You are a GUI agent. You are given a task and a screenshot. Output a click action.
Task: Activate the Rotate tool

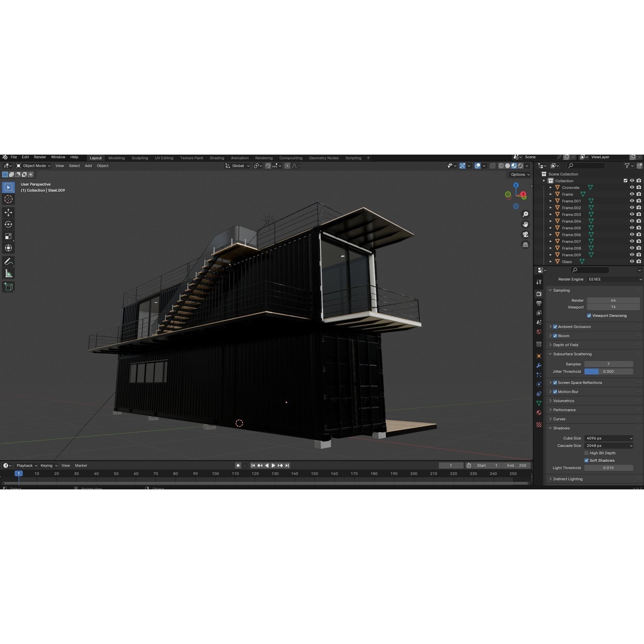(8, 224)
